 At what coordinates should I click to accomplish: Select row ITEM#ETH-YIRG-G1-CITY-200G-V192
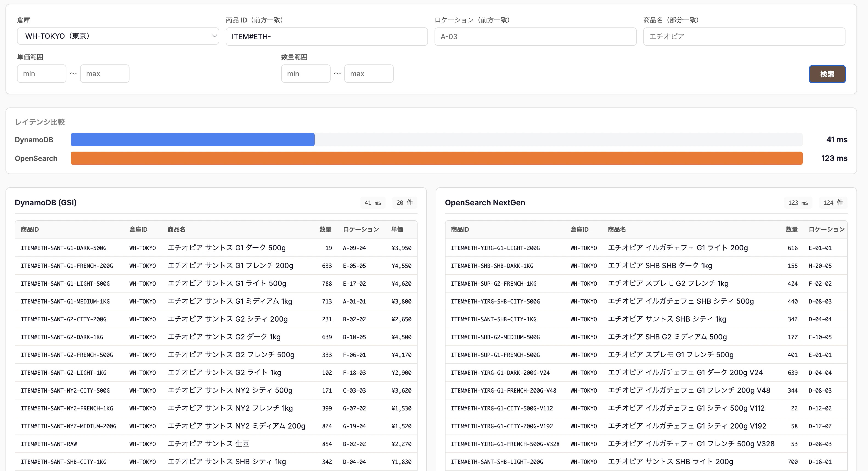[x=646, y=426]
